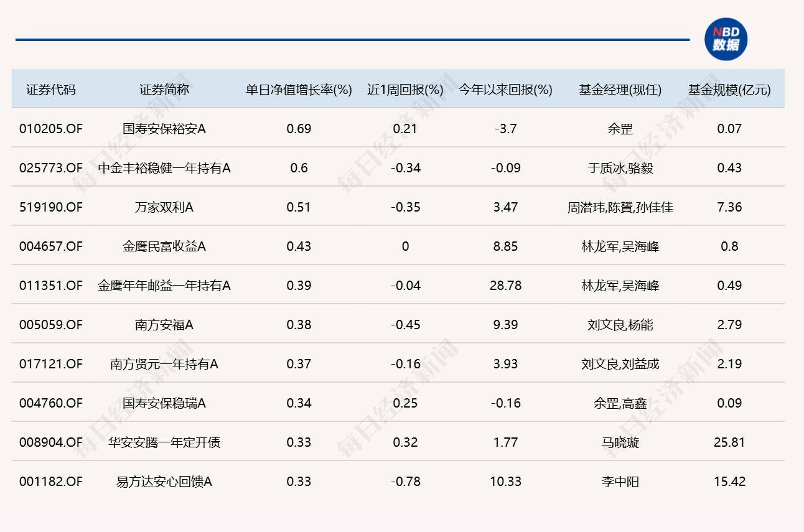804x532 pixels.
Task: Select year-to-date return 1.77
Action: (x=505, y=442)
